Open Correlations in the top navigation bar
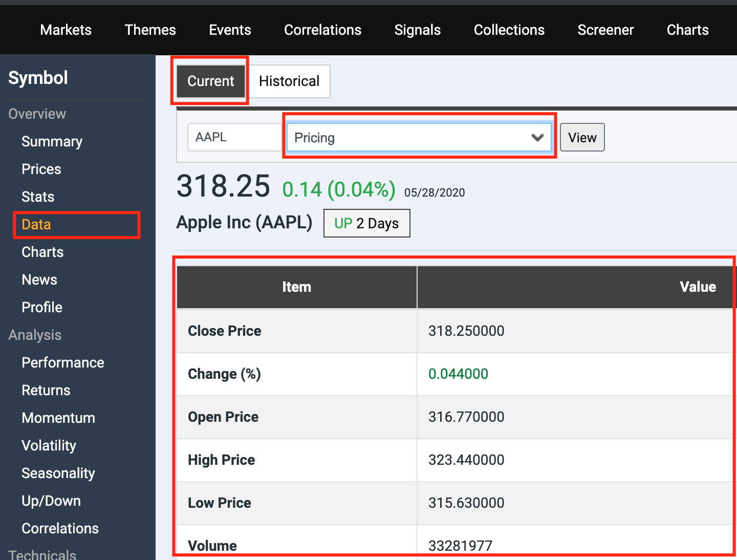The height and width of the screenshot is (560, 737). tap(322, 30)
